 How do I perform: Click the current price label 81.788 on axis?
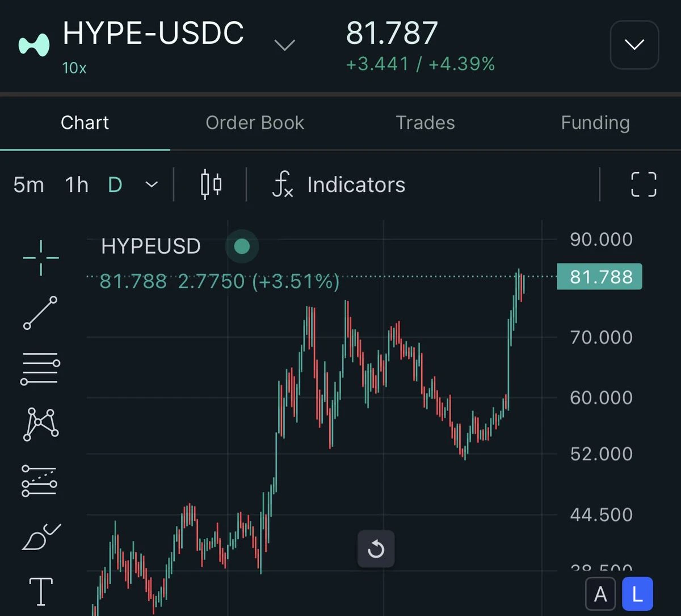[x=600, y=276]
